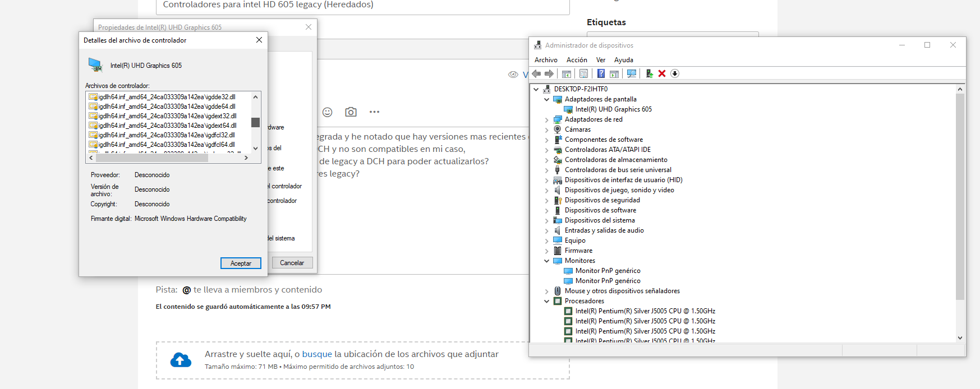Screen dimensions: 980x389
Task: Click the scan for hardware changes icon
Action: click(x=632, y=73)
